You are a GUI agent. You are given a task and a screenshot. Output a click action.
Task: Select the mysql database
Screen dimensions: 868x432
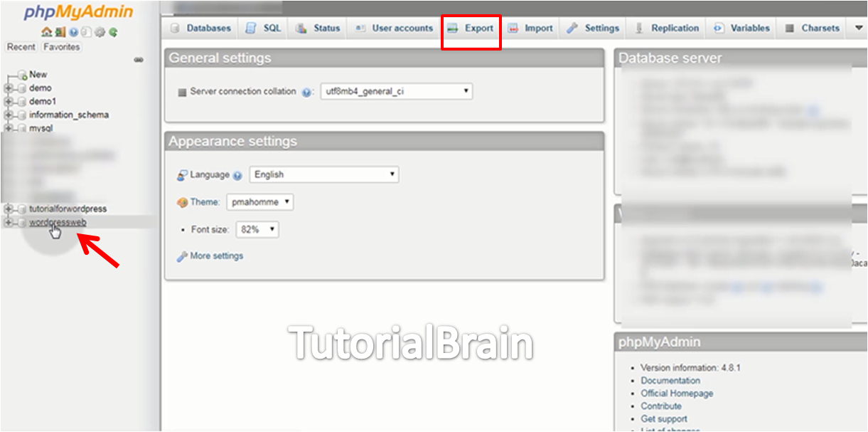pyautogui.click(x=41, y=129)
